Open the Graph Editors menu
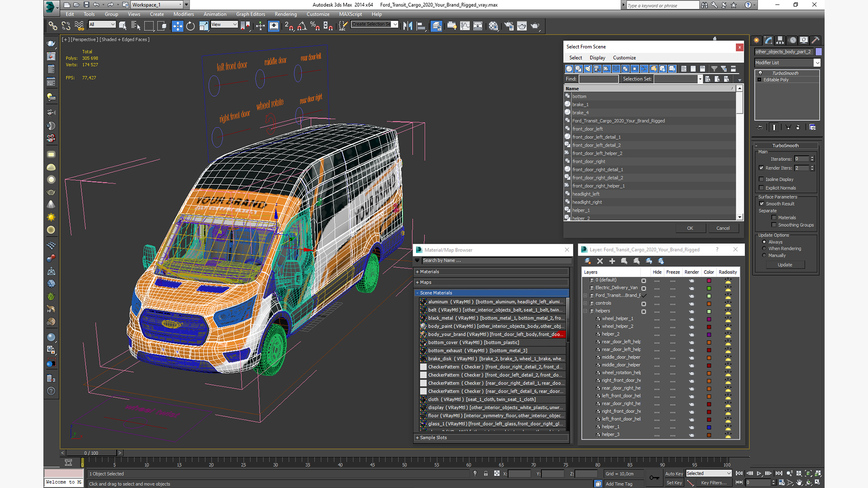The width and height of the screenshot is (868, 488). tap(250, 14)
